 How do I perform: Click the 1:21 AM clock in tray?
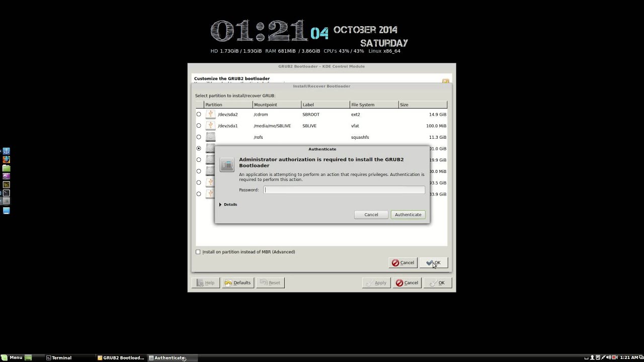click(x=629, y=357)
